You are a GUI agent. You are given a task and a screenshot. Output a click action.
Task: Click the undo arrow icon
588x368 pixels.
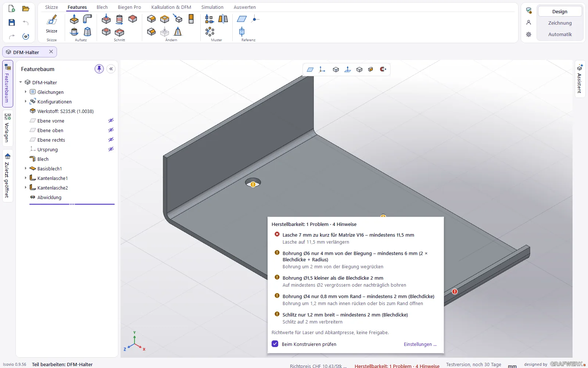pyautogui.click(x=26, y=22)
